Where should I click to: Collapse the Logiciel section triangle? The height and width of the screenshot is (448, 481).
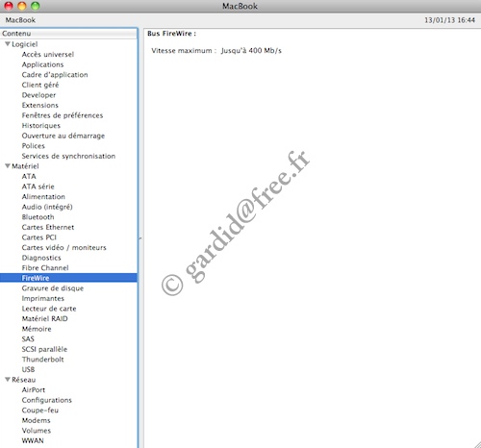click(8, 44)
